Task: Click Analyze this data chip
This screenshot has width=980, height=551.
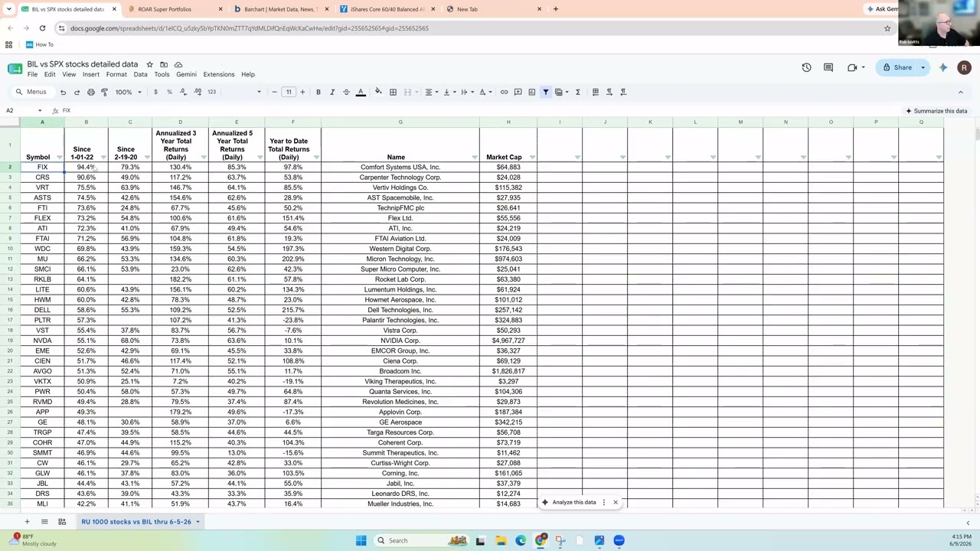Action: point(570,503)
